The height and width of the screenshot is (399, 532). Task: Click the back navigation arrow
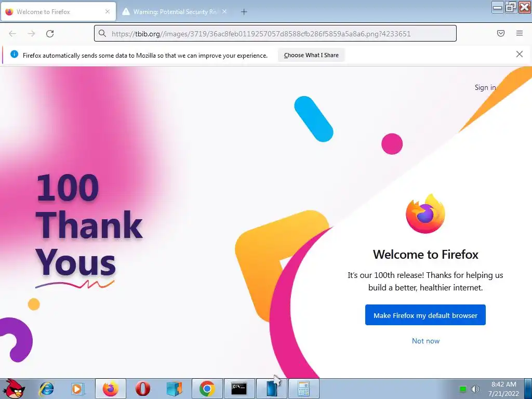coord(12,34)
